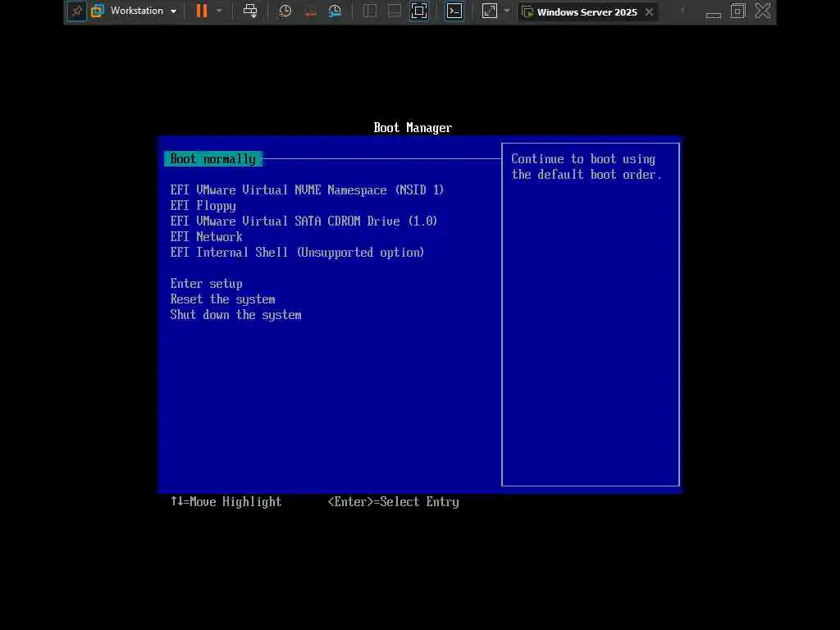Choose the EFI Floppy boot option

point(203,206)
